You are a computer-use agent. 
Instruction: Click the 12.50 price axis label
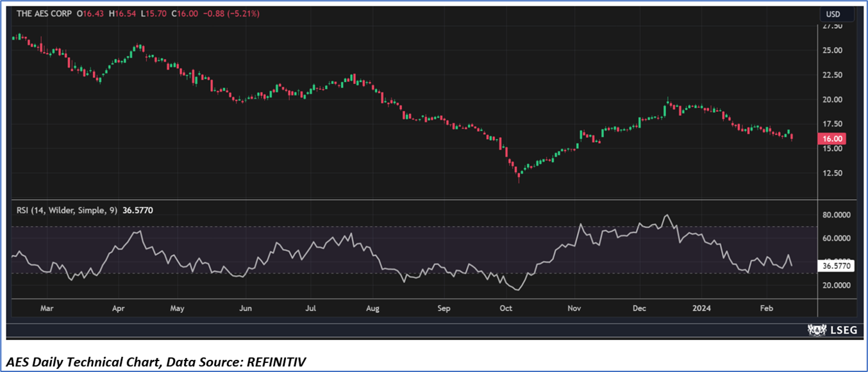pos(834,173)
